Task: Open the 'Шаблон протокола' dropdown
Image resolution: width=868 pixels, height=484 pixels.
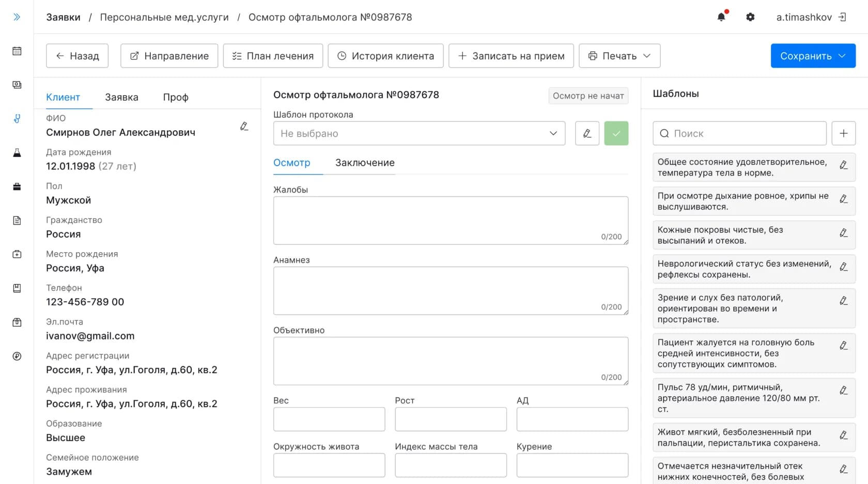Action: pos(419,133)
